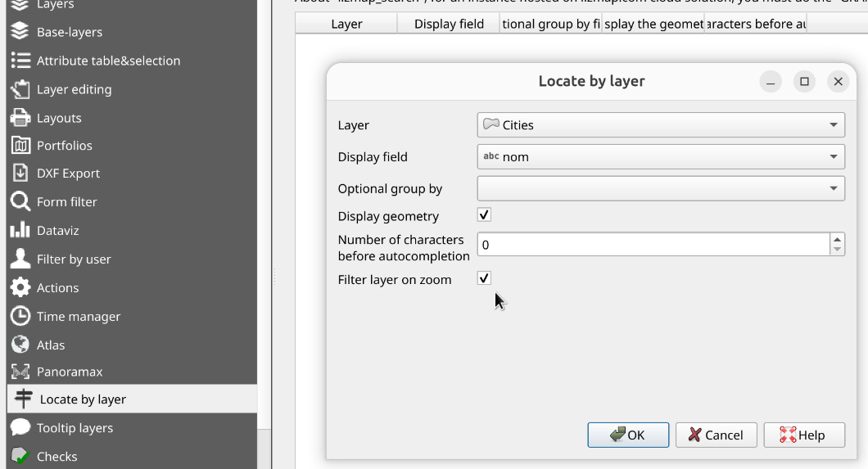Maximize the Locate by layer dialog
The image size is (868, 469).
(804, 82)
